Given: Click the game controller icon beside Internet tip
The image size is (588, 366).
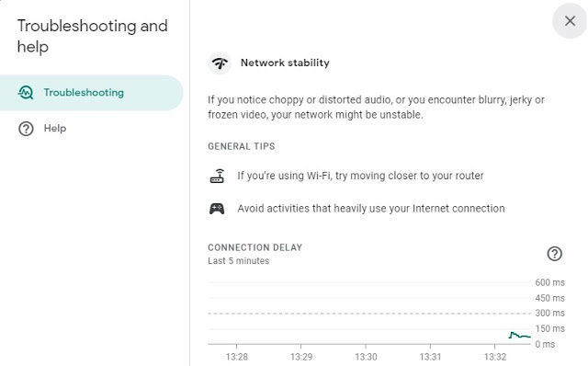Looking at the screenshot, I should point(217,209).
